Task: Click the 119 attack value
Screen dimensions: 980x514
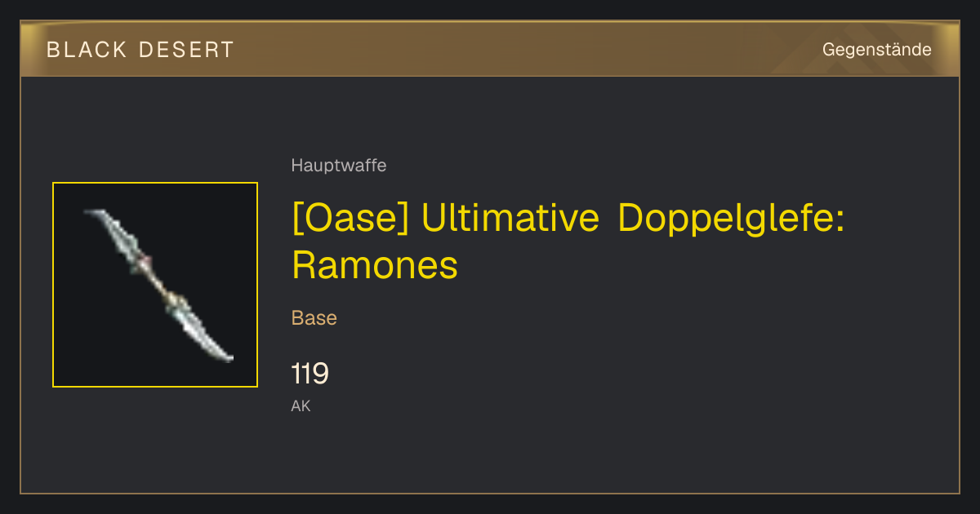Action: (310, 374)
